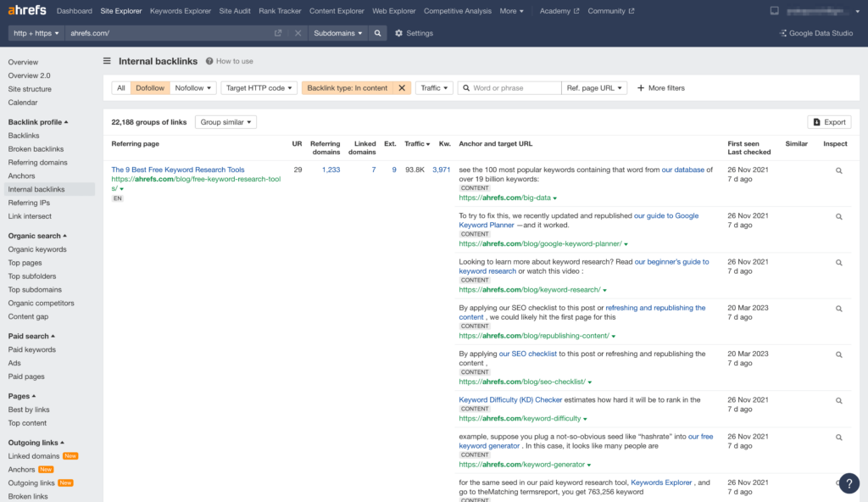Image resolution: width=868 pixels, height=502 pixels.
Task: Open the hamburger menu beside Internal backlinks
Action: (x=107, y=61)
